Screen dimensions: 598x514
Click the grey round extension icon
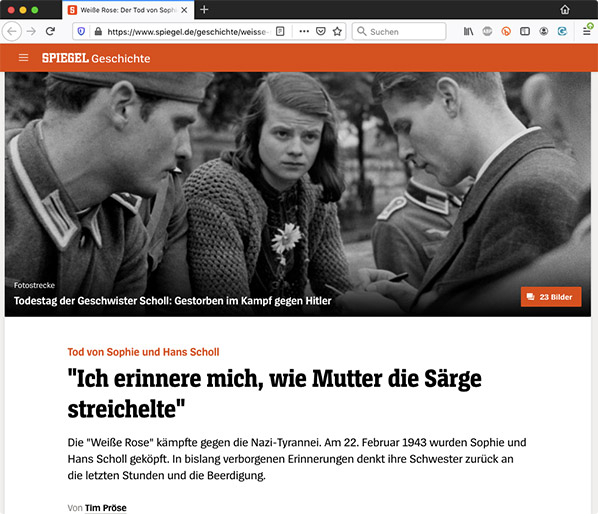(487, 31)
